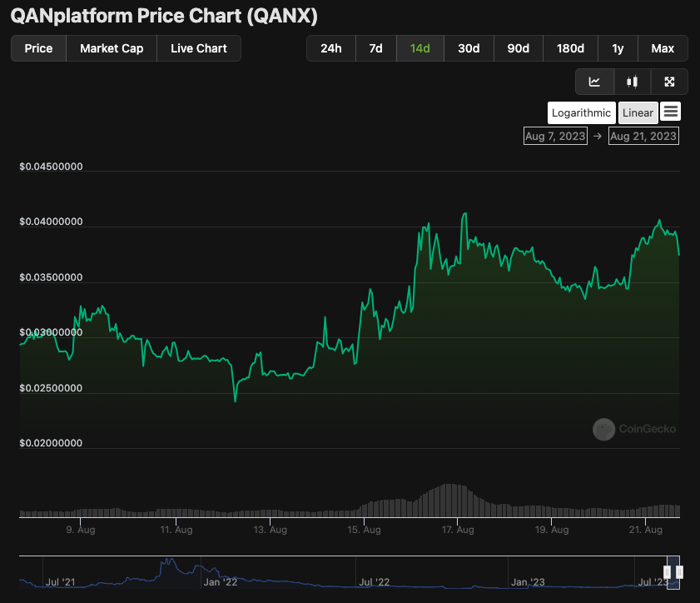Enable Linear scale

click(638, 112)
